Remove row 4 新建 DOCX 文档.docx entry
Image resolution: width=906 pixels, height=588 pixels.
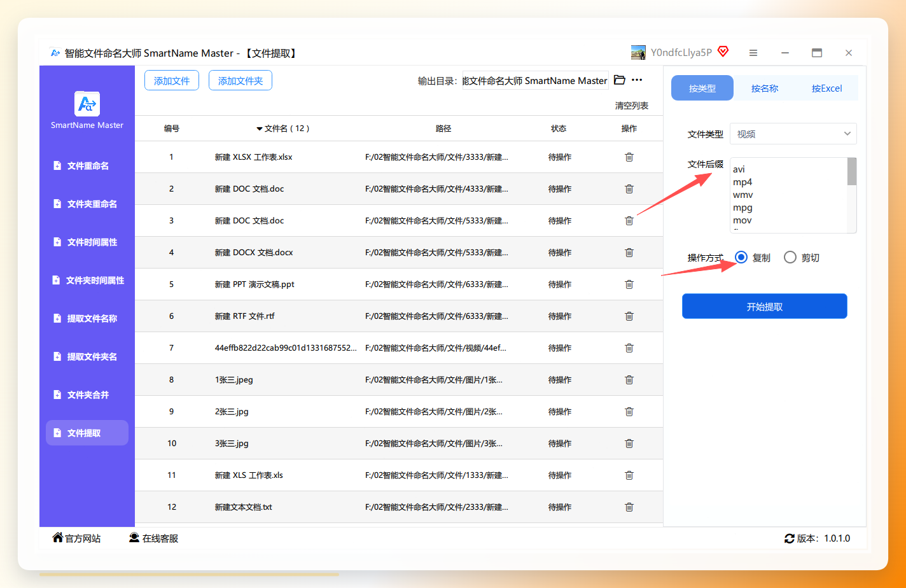[x=629, y=253]
